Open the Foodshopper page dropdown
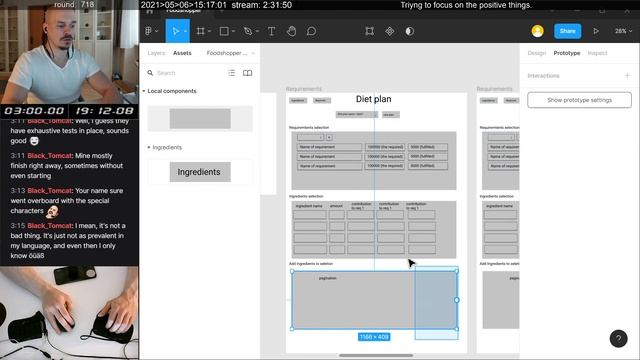Screen dimensions: 640x360 tap(231, 53)
